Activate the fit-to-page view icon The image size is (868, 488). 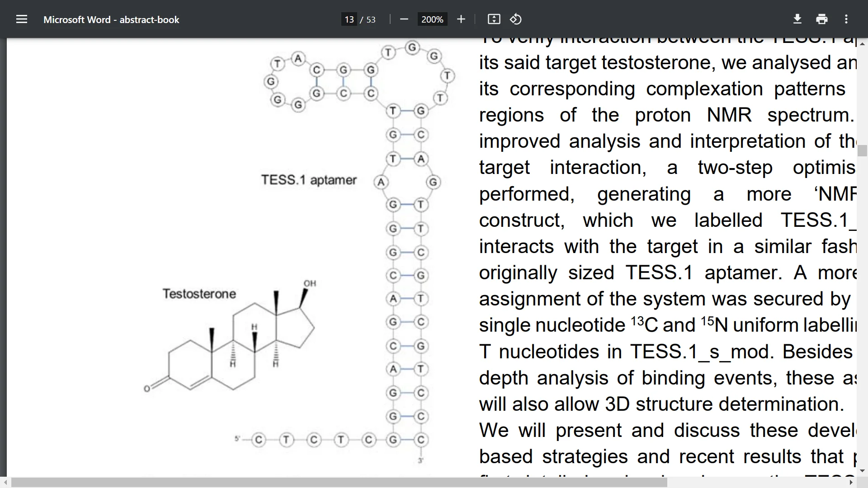tap(494, 19)
